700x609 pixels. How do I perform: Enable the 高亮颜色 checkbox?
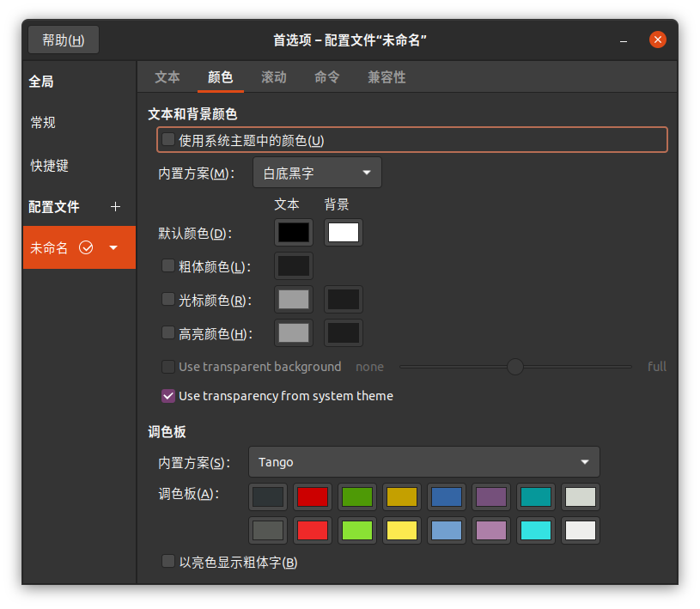pos(167,333)
